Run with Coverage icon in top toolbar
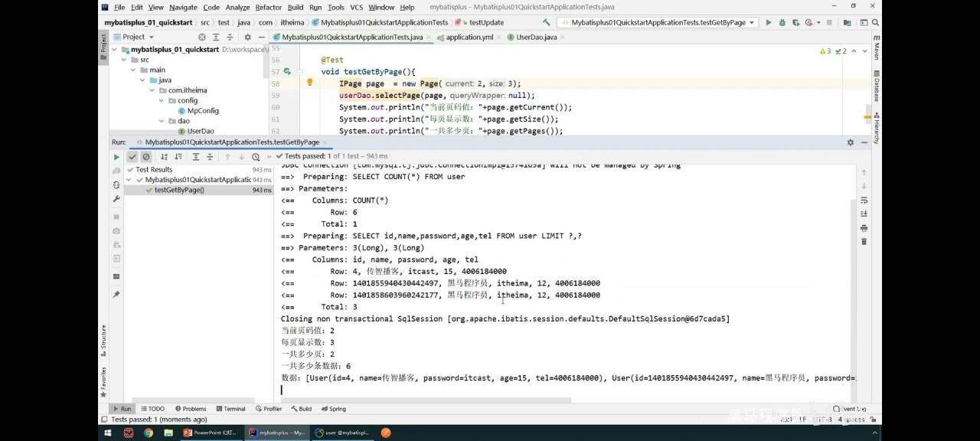The image size is (980, 441). point(796,23)
